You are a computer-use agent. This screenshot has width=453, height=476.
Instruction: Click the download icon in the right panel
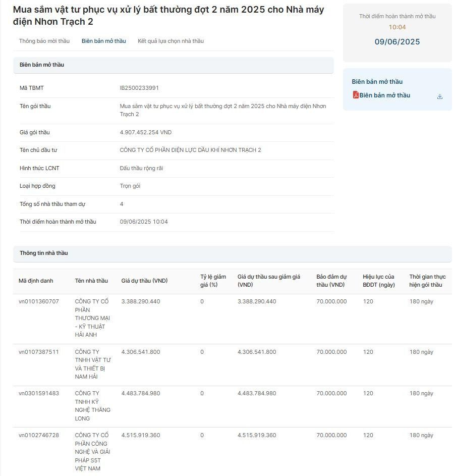[440, 96]
